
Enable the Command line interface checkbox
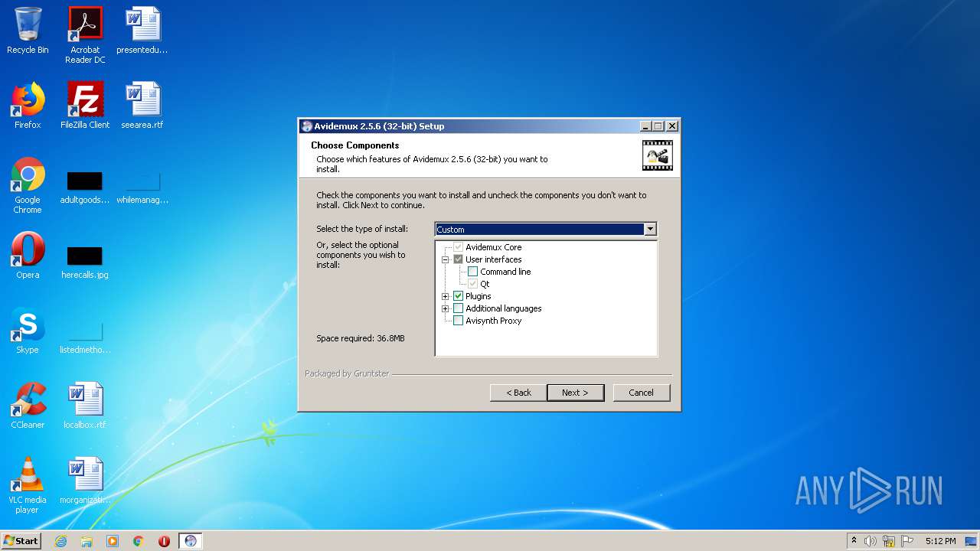pos(472,272)
